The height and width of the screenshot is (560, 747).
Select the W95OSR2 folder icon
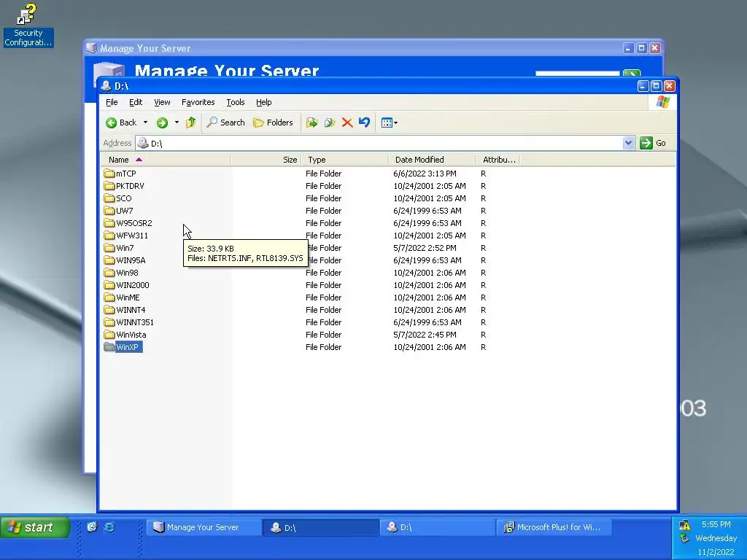coord(109,223)
